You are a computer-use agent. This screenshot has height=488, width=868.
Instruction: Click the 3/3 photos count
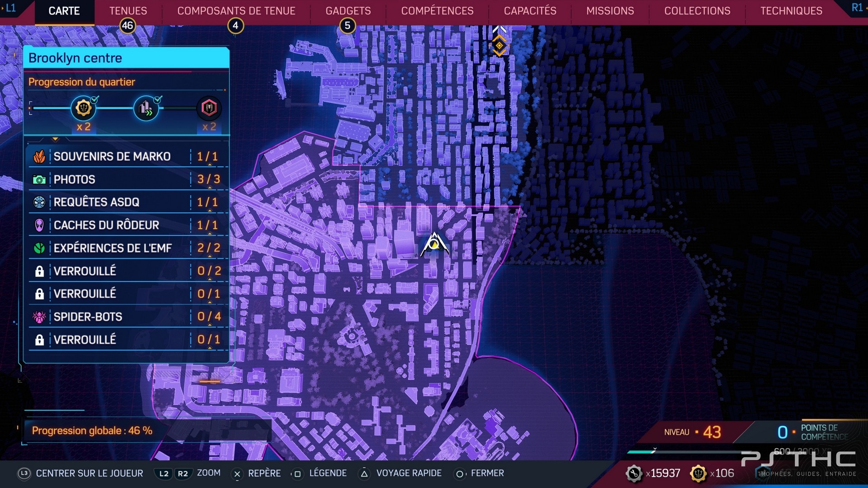click(208, 179)
